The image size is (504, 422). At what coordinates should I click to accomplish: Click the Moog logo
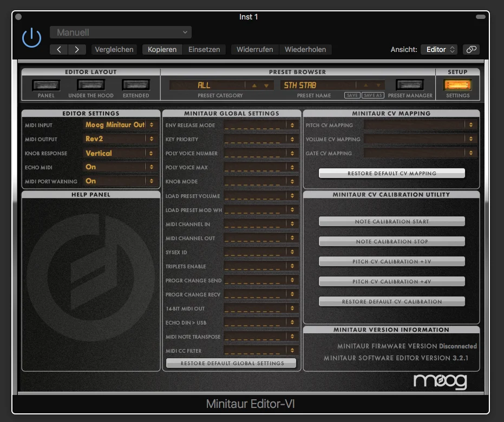pyautogui.click(x=440, y=381)
